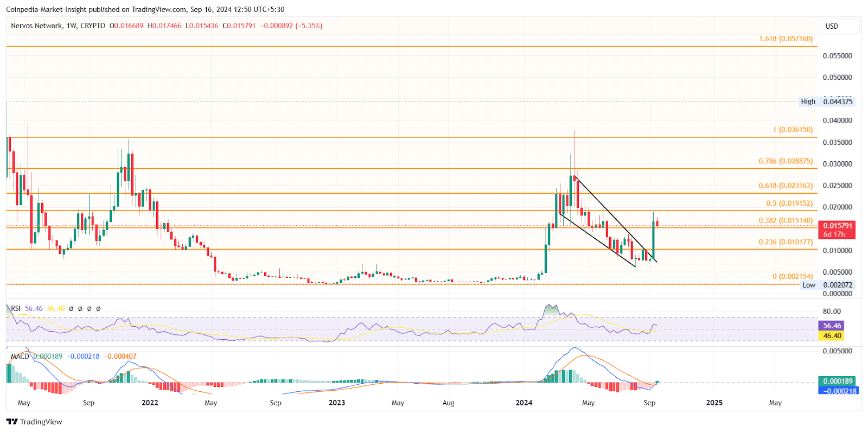
Task: Select the 1.618 (0.057160) Fibonacci label
Action: click(x=786, y=39)
